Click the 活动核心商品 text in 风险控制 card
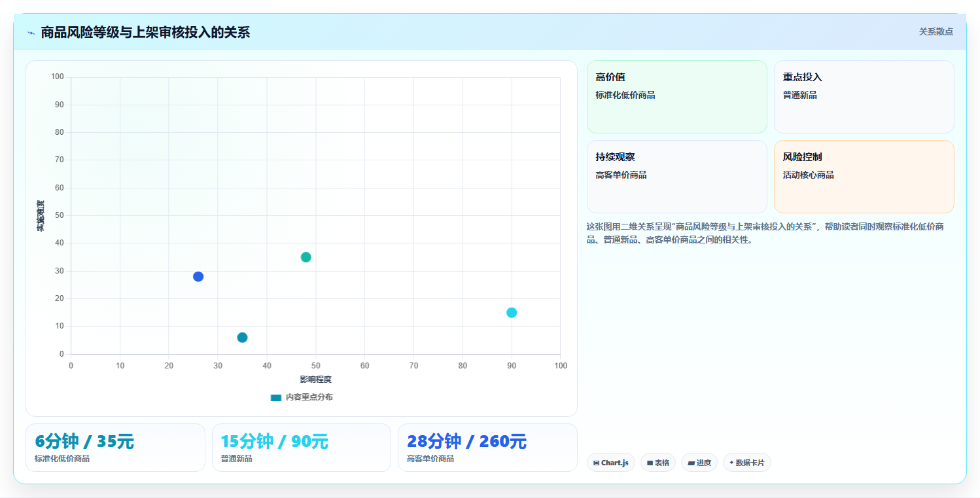The width and height of the screenshot is (980, 498). (x=809, y=175)
